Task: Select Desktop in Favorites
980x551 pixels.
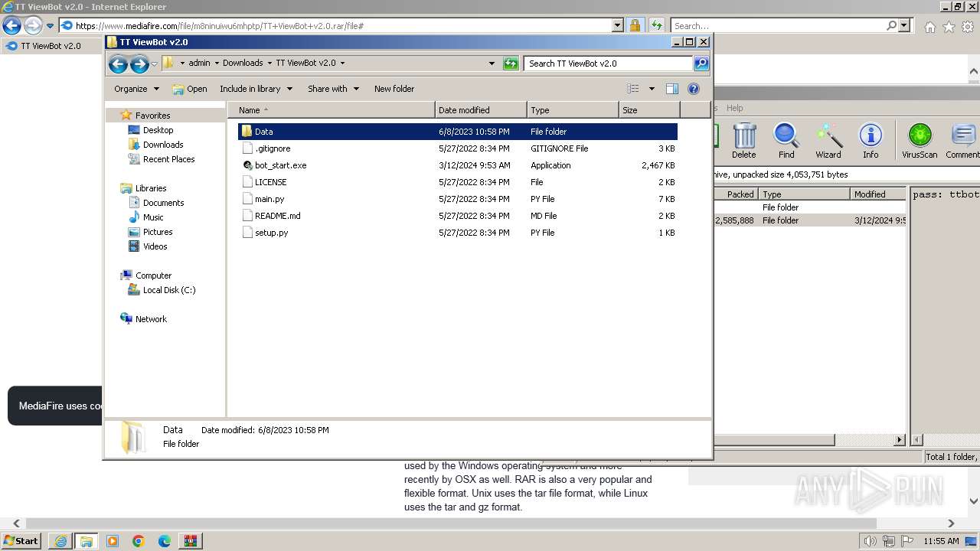Action: click(158, 130)
